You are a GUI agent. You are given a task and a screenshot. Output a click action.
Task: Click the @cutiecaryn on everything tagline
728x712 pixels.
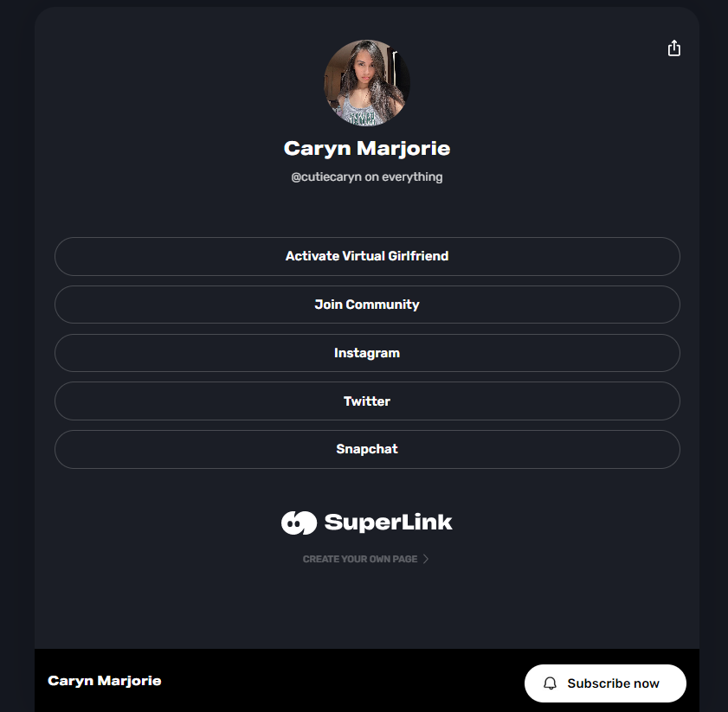click(367, 176)
